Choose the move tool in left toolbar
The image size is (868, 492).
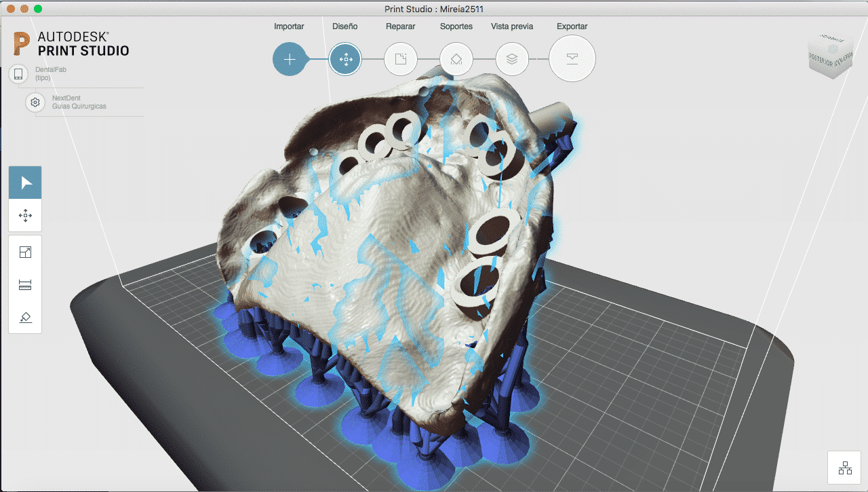pos(26,216)
